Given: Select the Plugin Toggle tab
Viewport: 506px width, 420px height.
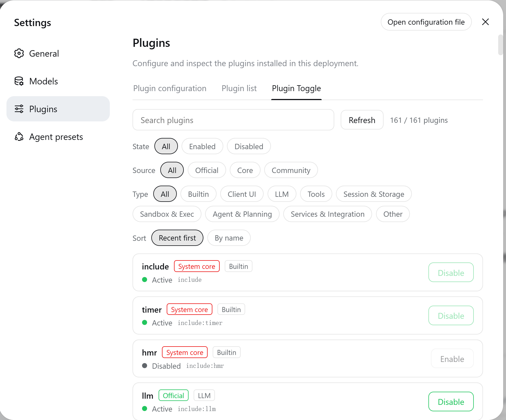Looking at the screenshot, I should (x=296, y=88).
